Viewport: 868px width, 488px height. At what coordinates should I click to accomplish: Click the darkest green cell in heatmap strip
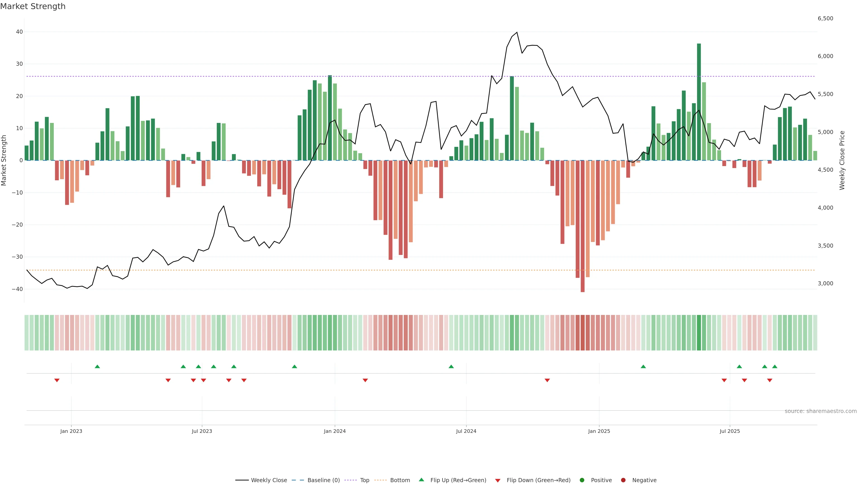[699, 333]
